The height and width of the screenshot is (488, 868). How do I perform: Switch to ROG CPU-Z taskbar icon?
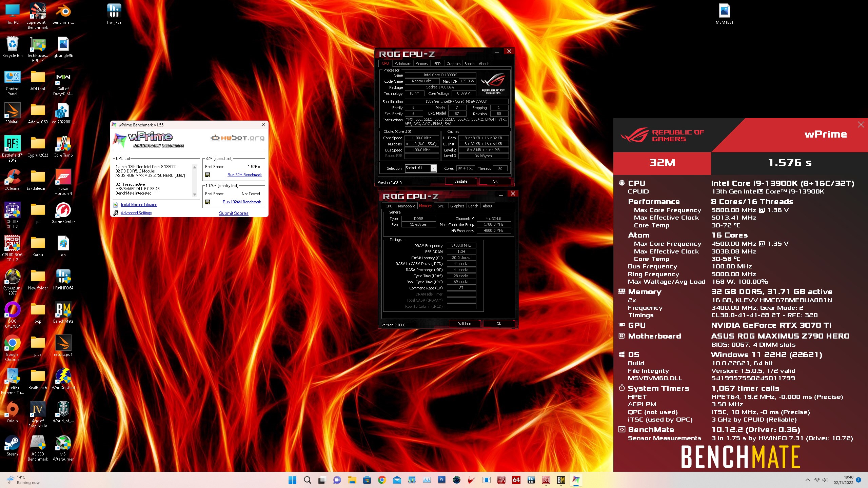pyautogui.click(x=546, y=480)
